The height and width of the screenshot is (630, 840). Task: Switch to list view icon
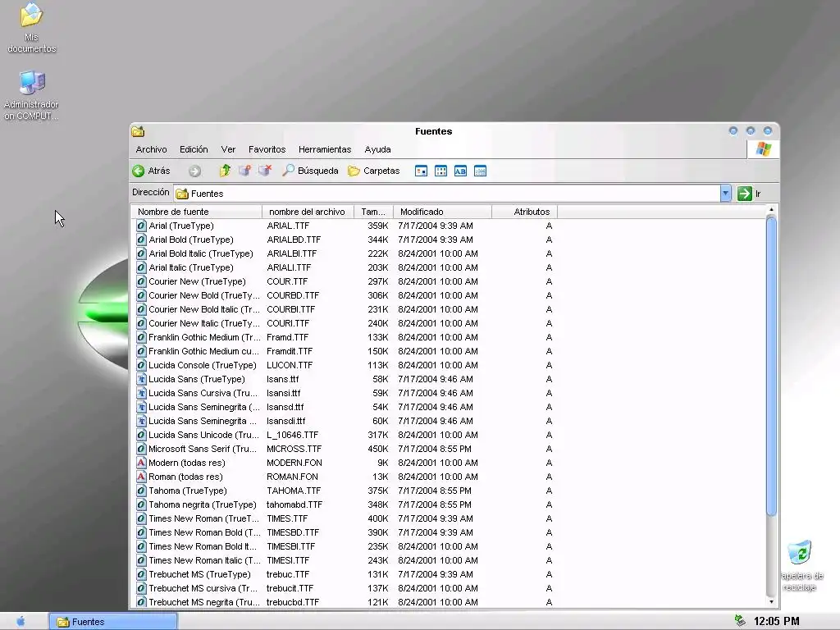[441, 171]
